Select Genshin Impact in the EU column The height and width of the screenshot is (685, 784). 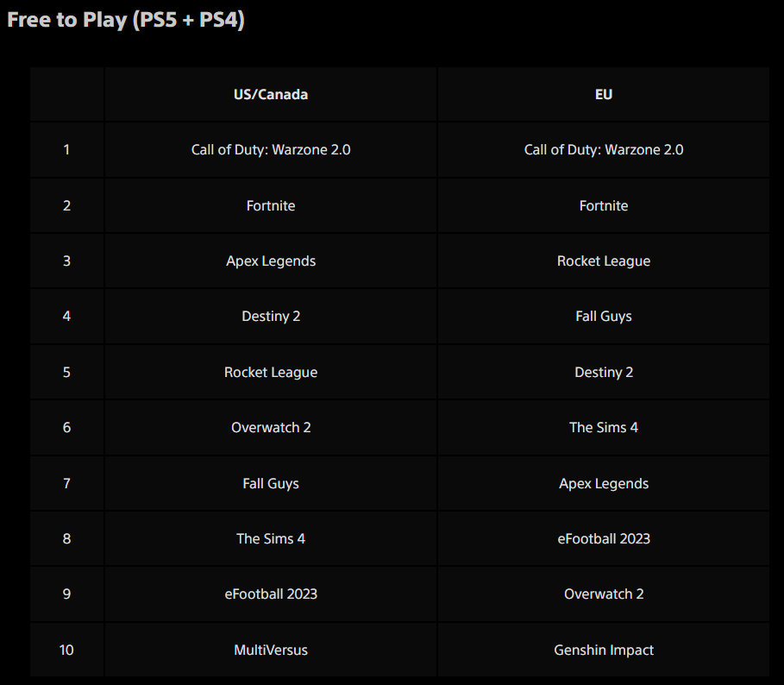(x=604, y=650)
